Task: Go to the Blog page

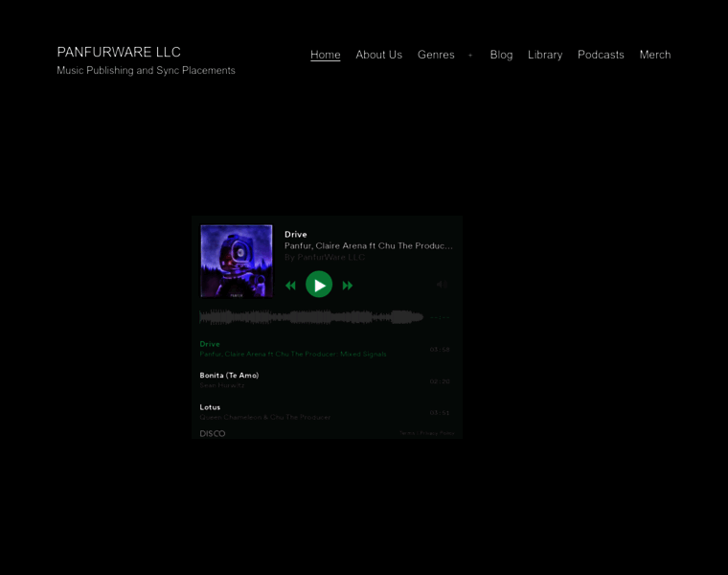Action: [x=501, y=55]
